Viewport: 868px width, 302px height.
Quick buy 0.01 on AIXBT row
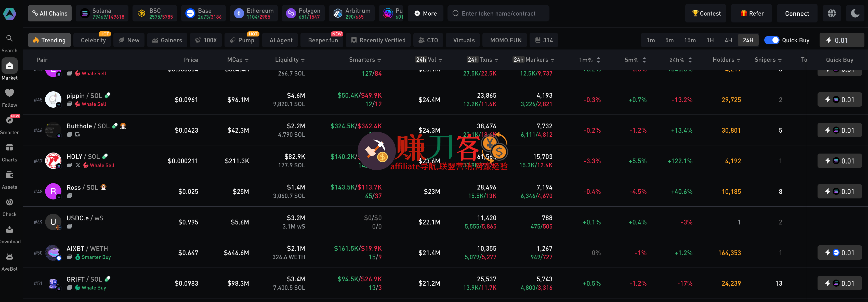click(839, 253)
